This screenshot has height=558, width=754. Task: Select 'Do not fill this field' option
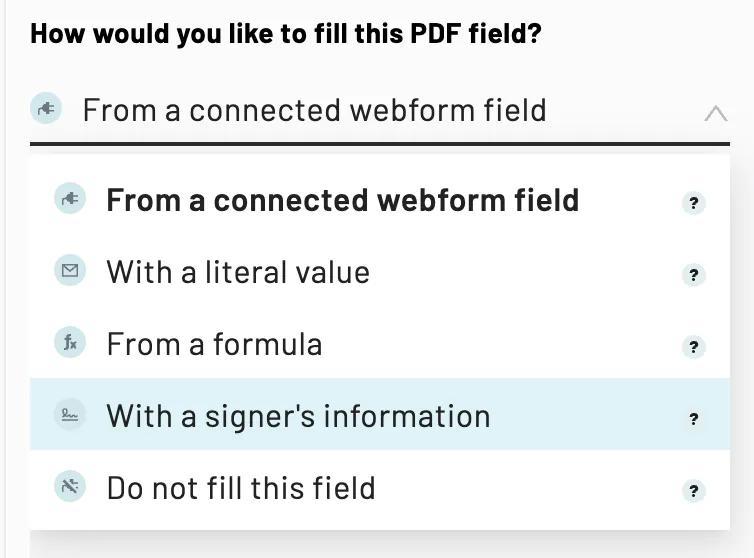coord(241,488)
